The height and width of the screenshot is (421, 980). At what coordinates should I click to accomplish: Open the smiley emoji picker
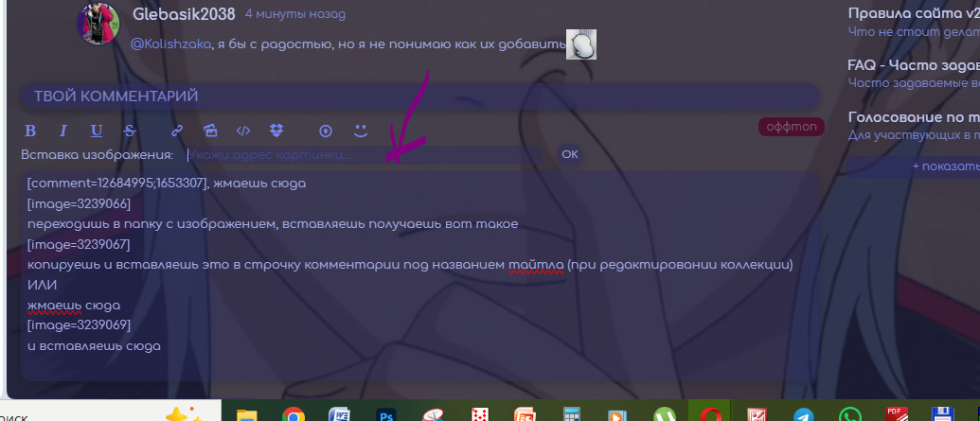coord(360,130)
